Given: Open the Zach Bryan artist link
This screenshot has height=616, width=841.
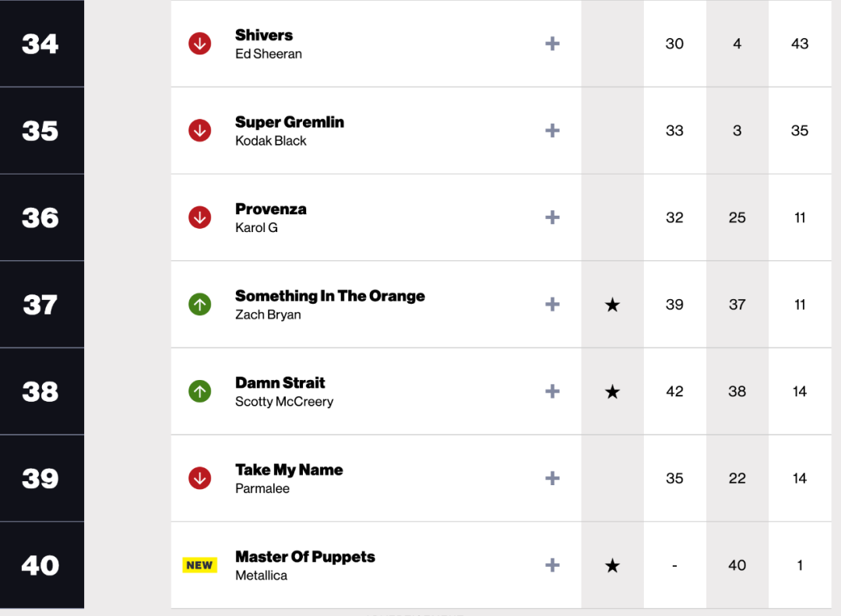Looking at the screenshot, I should (268, 315).
